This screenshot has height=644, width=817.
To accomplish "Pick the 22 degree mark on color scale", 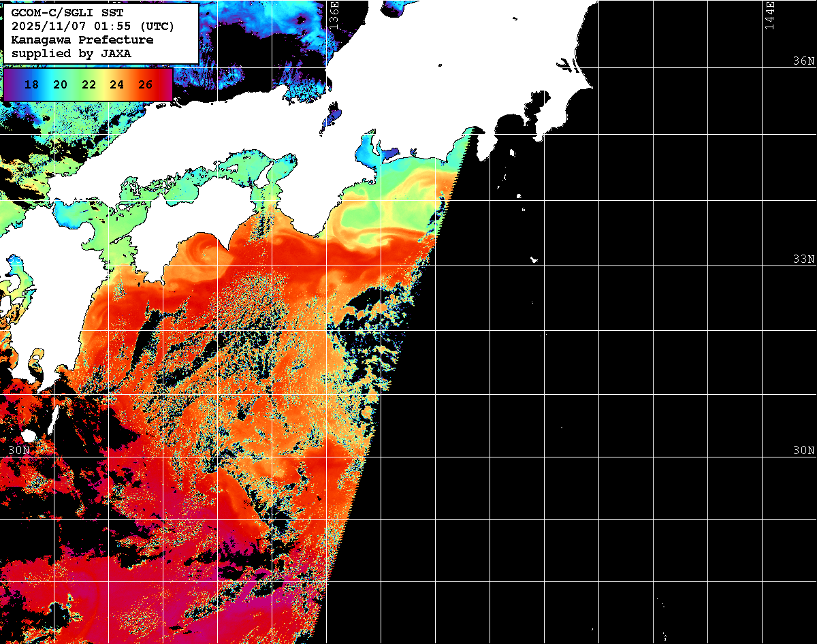I will coord(89,84).
